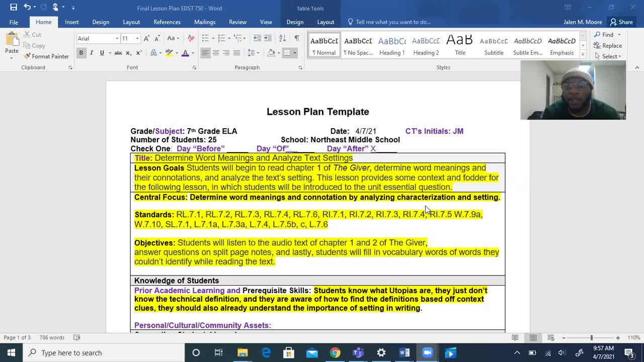Viewport: 644px width, 362px height.
Task: Justify the paragraph text
Action: point(236,53)
